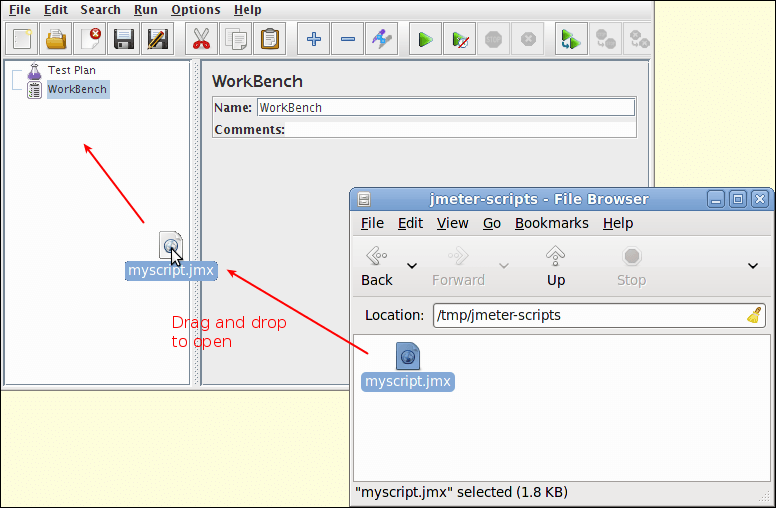Click the Remote Start All icon
776x508 pixels.
pyautogui.click(x=571, y=40)
